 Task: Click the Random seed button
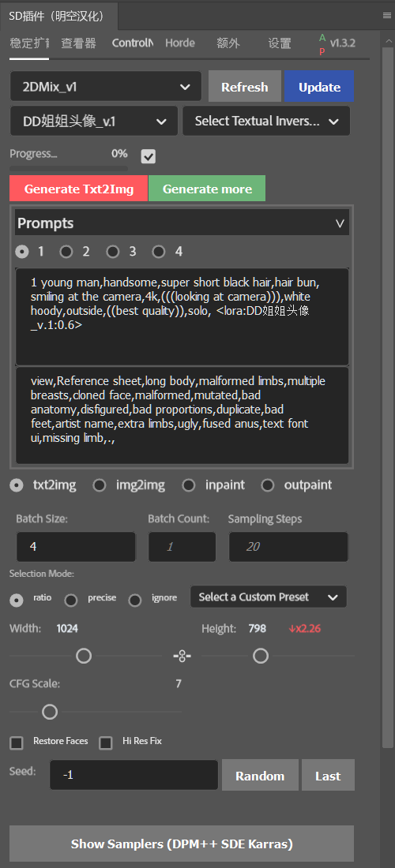(x=260, y=776)
